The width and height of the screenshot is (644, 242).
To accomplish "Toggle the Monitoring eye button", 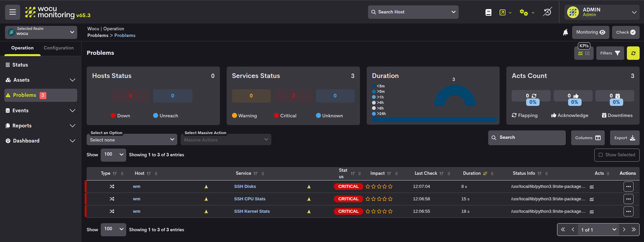I will (x=590, y=32).
